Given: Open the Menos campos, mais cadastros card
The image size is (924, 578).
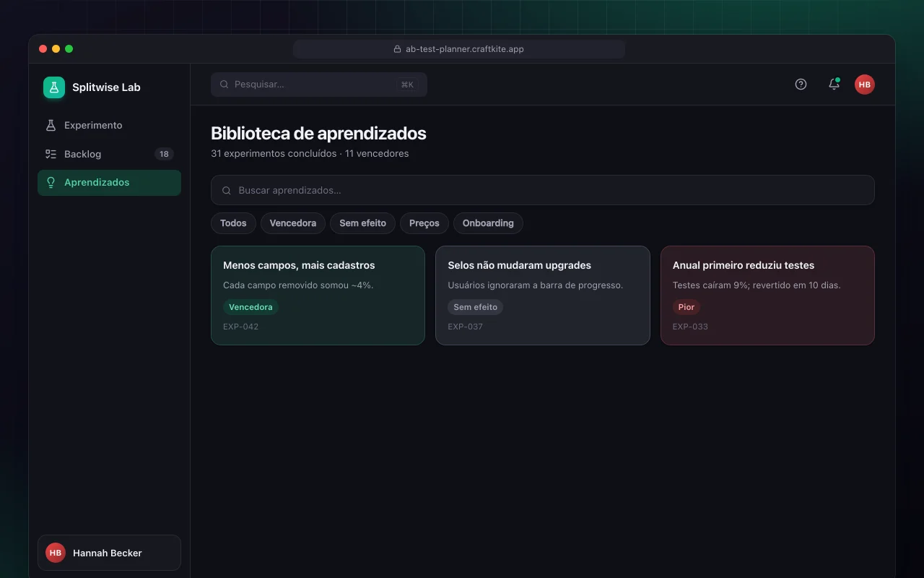Looking at the screenshot, I should coord(318,296).
